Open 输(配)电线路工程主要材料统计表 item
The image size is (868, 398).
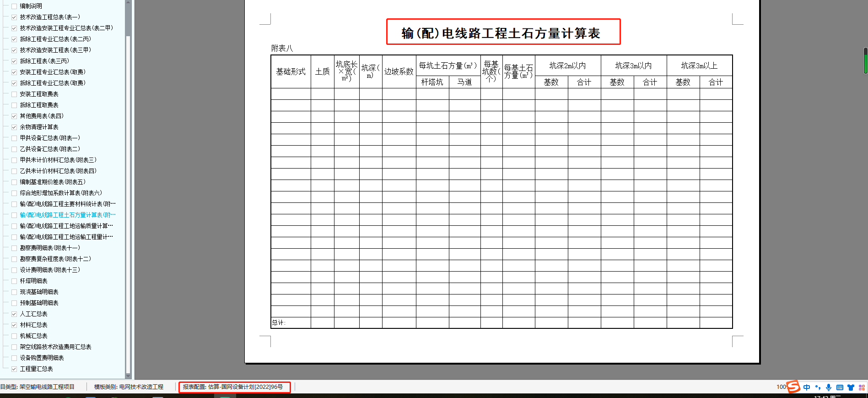point(68,204)
